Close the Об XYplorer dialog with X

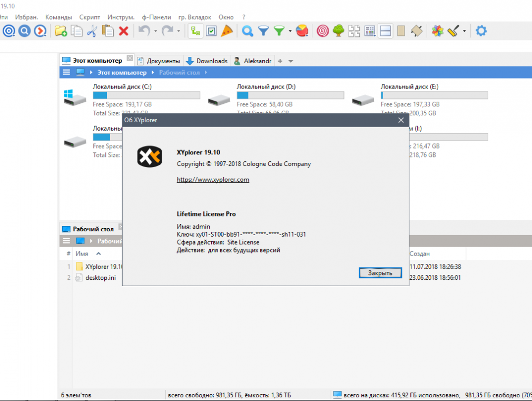[x=401, y=120]
